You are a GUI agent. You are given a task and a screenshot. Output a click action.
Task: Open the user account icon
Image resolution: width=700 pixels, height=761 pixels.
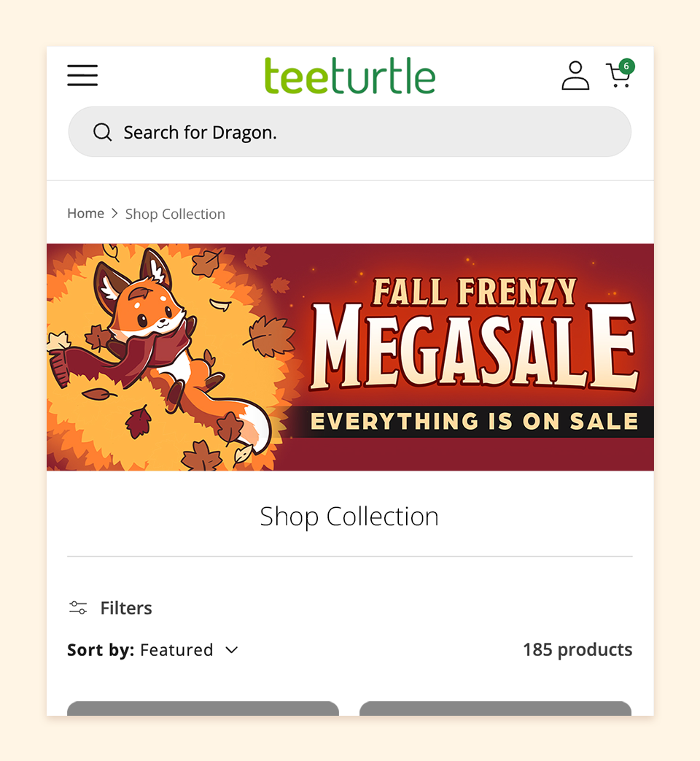(x=575, y=75)
